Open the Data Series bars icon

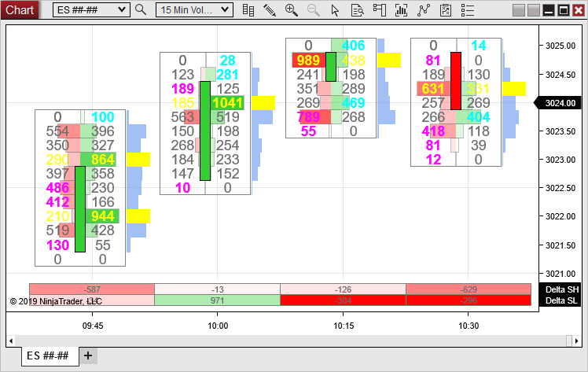pyautogui.click(x=248, y=9)
